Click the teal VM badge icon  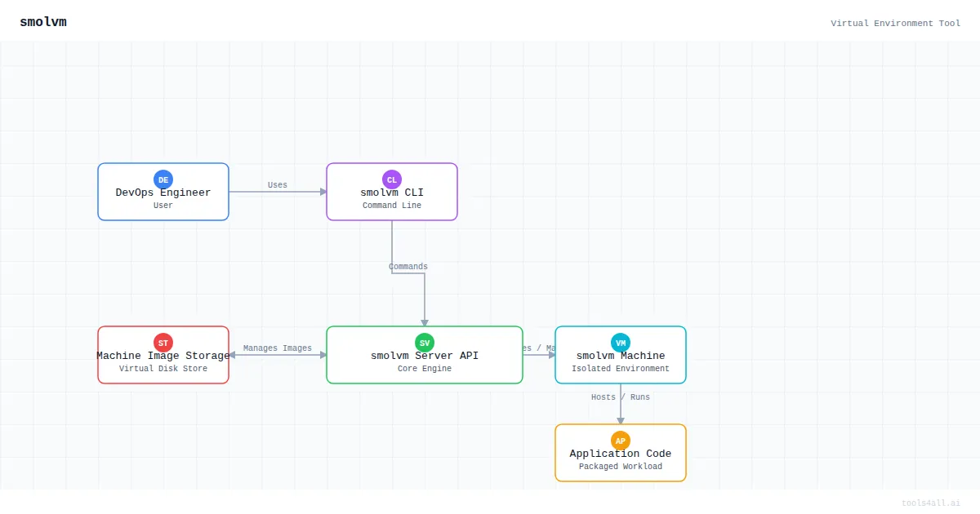click(x=621, y=343)
